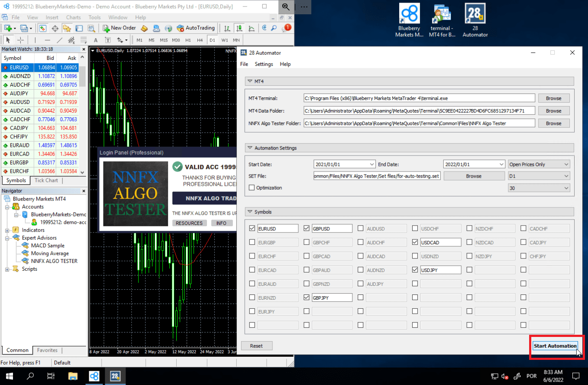Switch chart to W1 timeframe

[224, 40]
